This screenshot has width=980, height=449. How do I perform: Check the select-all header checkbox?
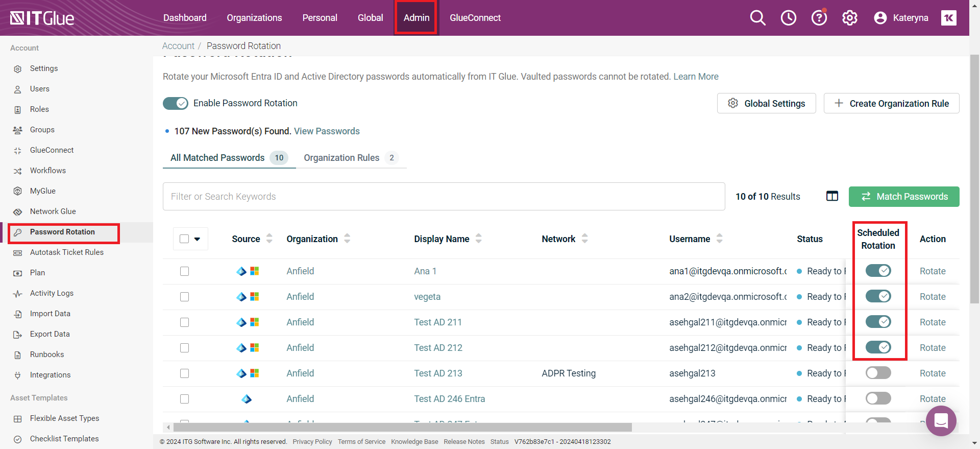(x=184, y=239)
